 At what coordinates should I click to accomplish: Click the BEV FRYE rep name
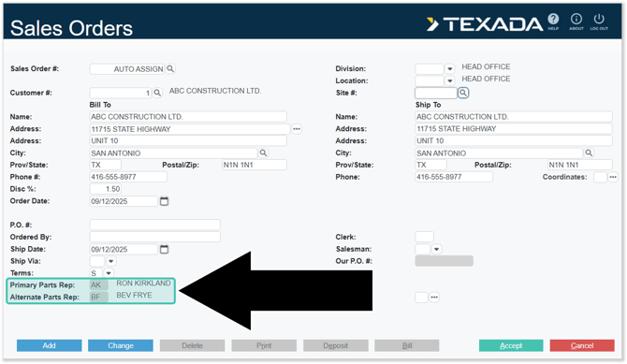click(x=135, y=295)
